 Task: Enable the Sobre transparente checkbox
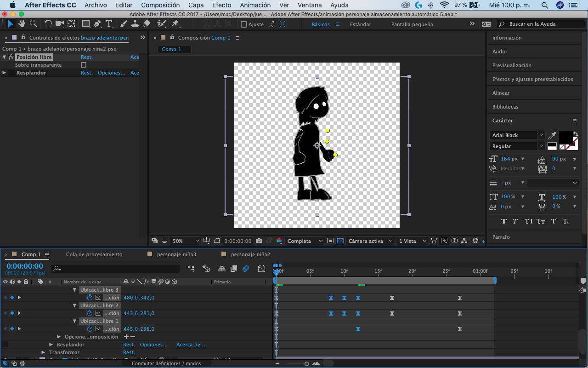click(84, 65)
